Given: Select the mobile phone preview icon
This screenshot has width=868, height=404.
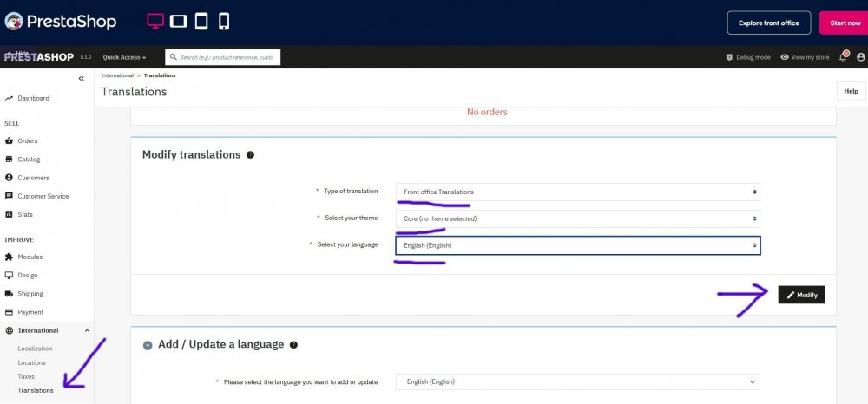Looking at the screenshot, I should pyautogui.click(x=224, y=22).
